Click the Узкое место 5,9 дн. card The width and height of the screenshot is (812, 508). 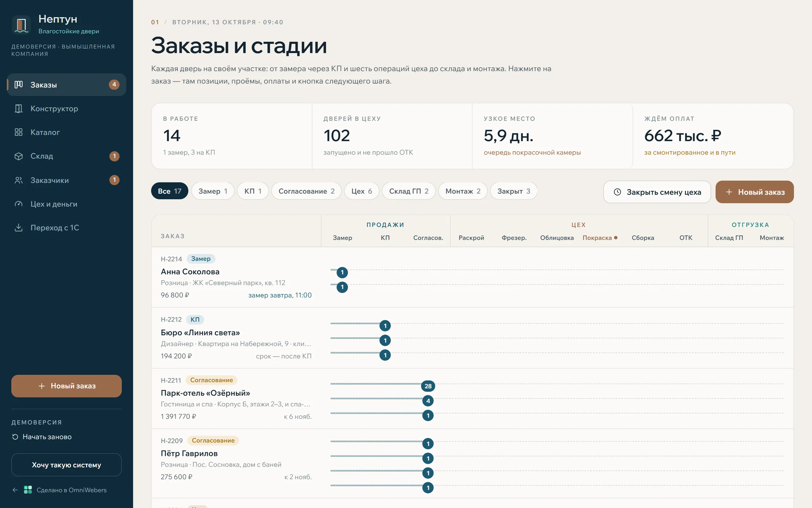552,136
